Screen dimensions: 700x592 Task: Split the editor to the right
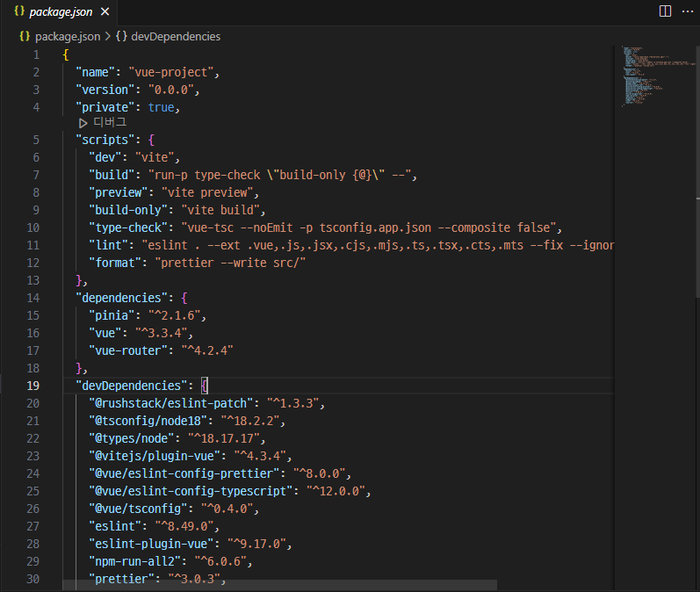[665, 11]
